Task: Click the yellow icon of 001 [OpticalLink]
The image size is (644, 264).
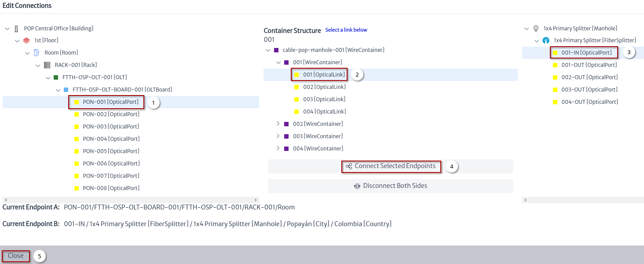Action: [x=296, y=75]
